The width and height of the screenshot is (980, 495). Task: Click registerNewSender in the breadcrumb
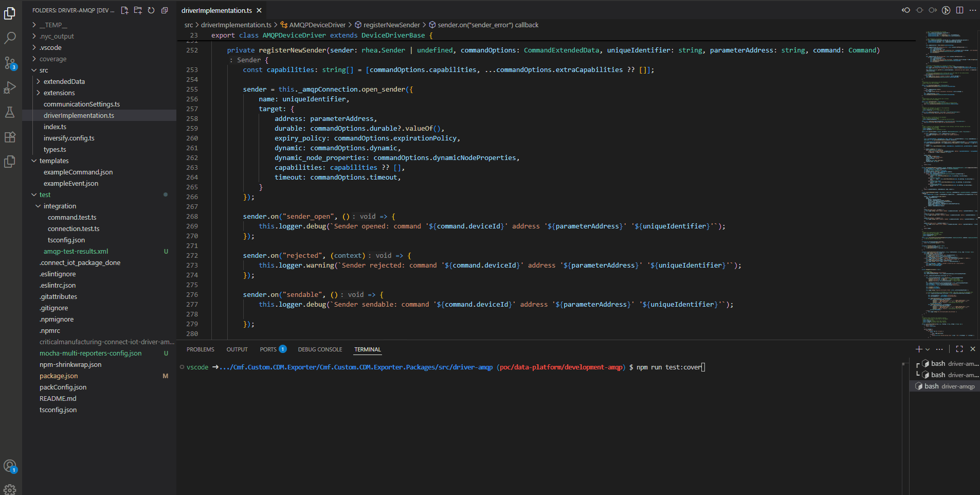point(391,25)
